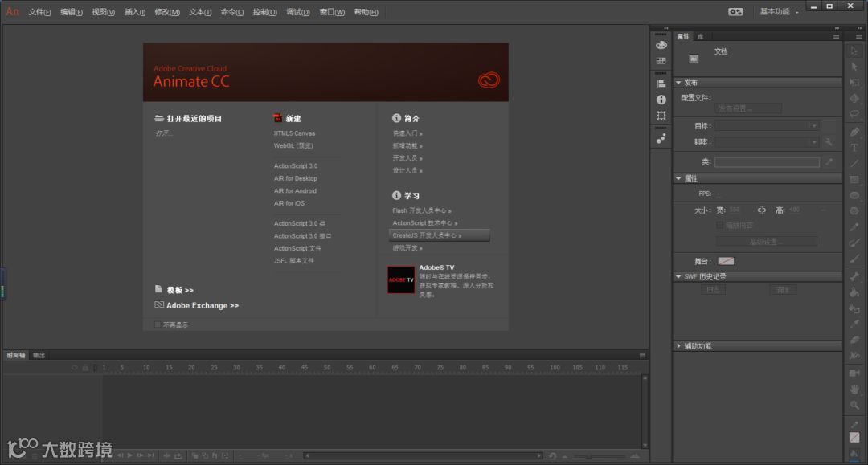The height and width of the screenshot is (465, 868).
Task: Collapse the 发布 section
Action: coord(678,83)
